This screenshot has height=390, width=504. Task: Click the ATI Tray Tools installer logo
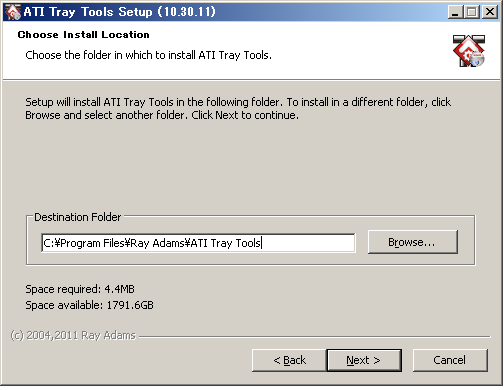(469, 51)
